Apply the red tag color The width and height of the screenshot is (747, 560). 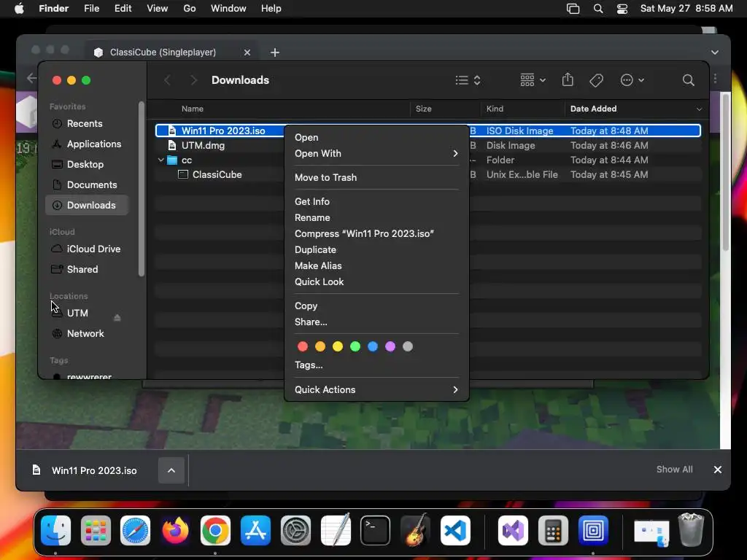click(x=303, y=346)
